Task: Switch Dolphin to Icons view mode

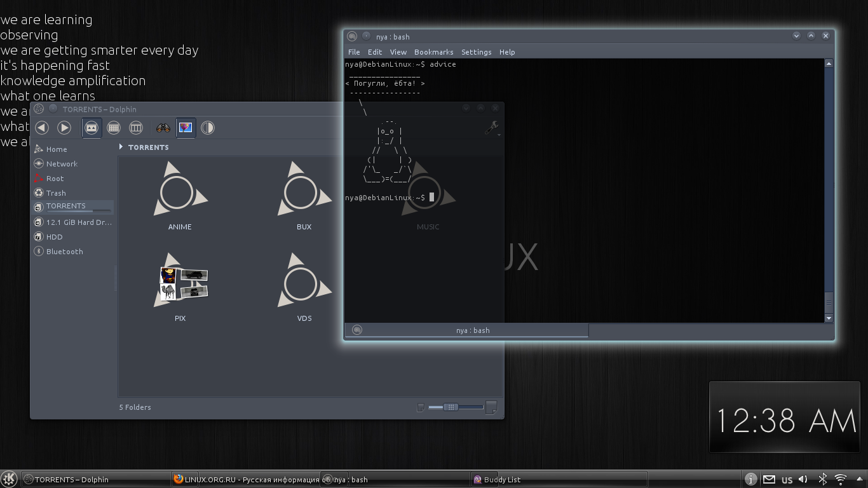Action: pyautogui.click(x=92, y=128)
